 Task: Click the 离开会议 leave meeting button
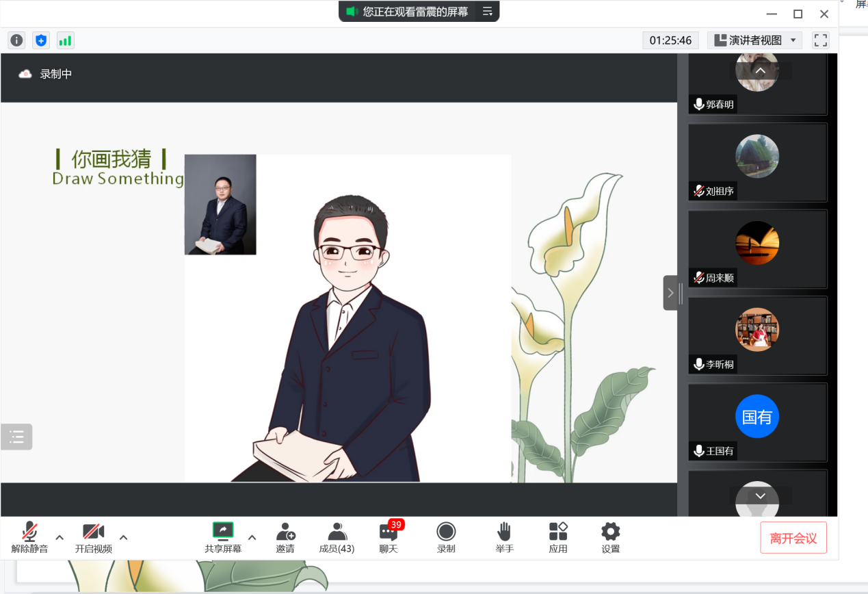coord(793,538)
